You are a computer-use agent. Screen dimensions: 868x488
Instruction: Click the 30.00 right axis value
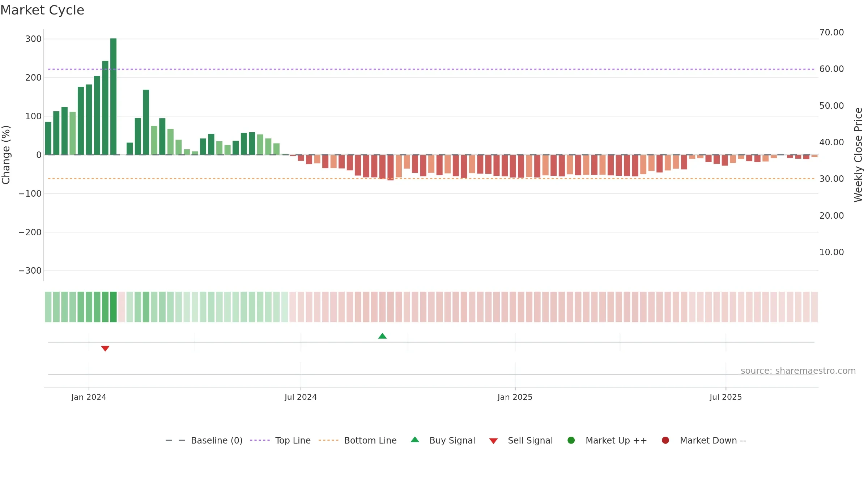coord(831,179)
